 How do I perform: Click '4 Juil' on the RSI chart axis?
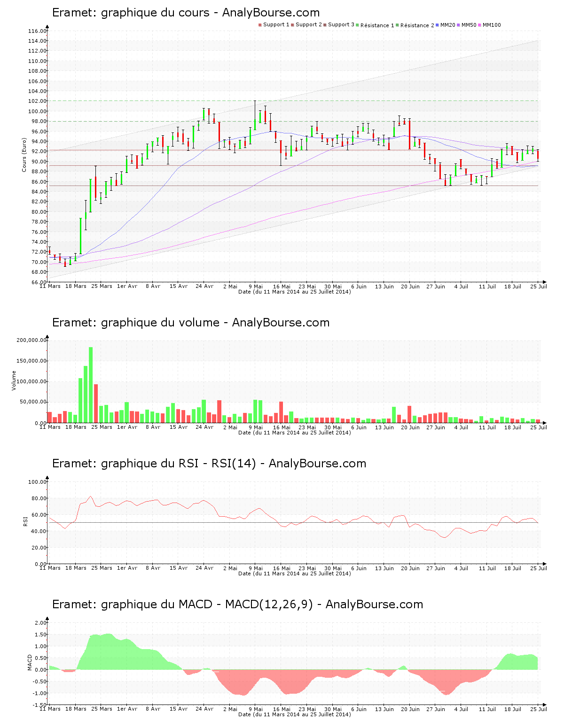click(x=462, y=568)
